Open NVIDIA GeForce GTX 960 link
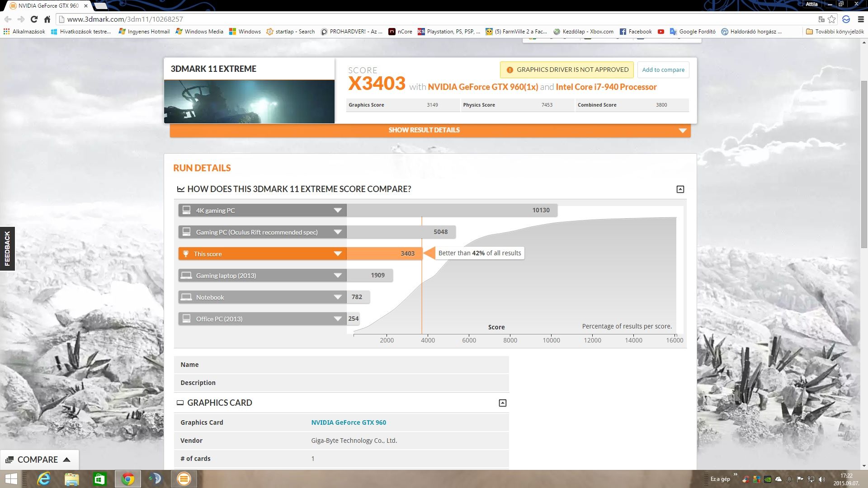The image size is (868, 488). click(348, 422)
